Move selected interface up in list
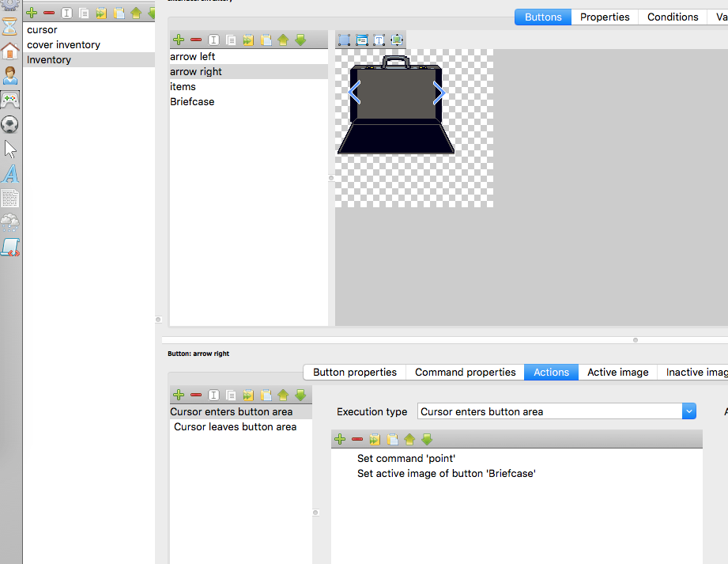The image size is (728, 564). (136, 13)
